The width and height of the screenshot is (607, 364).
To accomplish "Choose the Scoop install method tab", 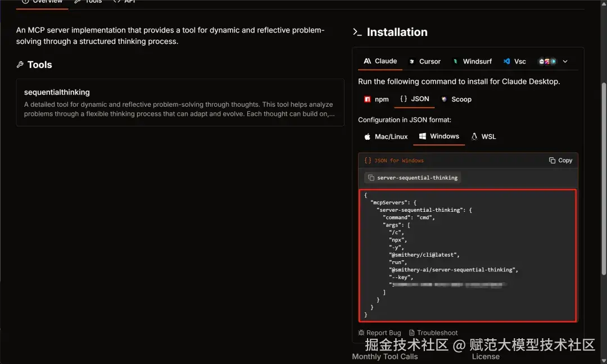I will [x=456, y=99].
